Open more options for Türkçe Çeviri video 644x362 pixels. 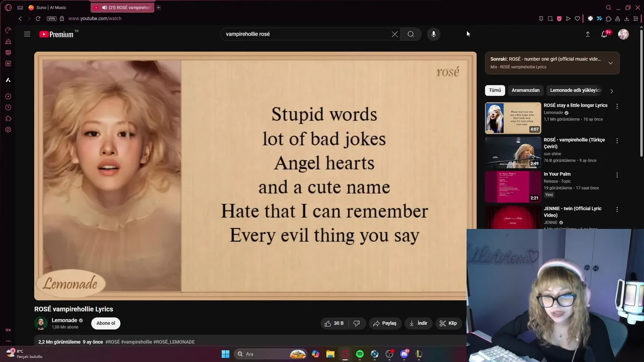click(x=617, y=141)
